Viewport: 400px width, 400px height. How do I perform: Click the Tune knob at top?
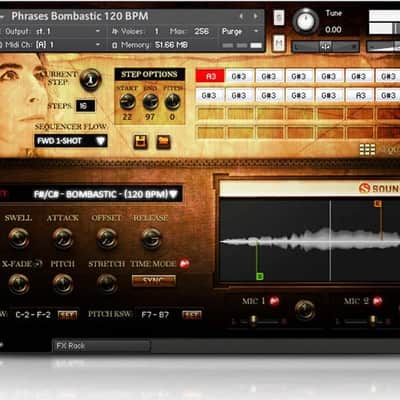click(x=305, y=21)
